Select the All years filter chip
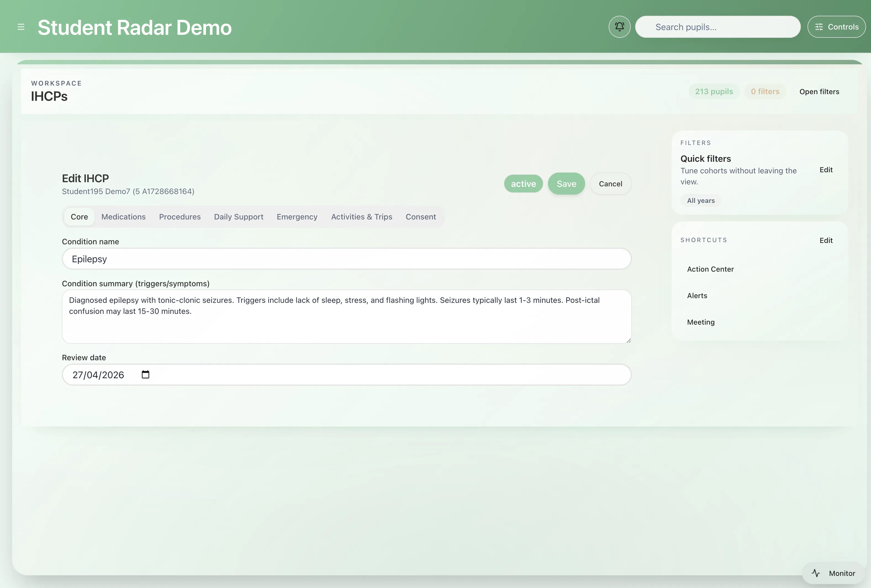 [x=700, y=200]
